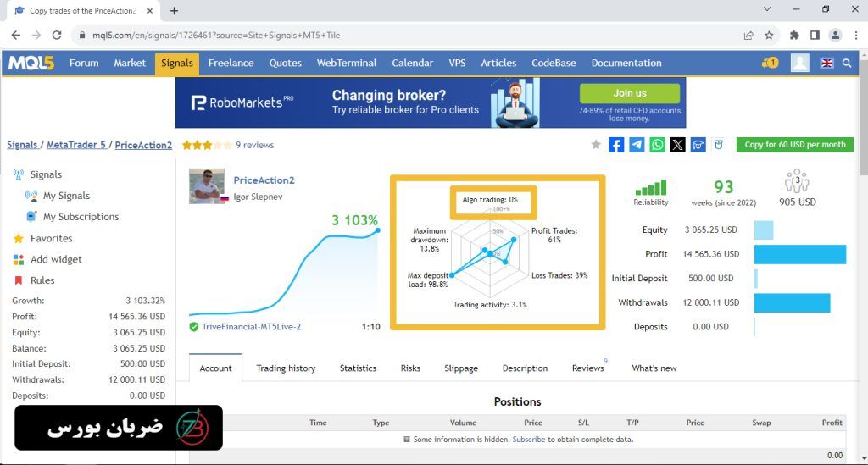Share the signal via Telegram icon
The height and width of the screenshot is (465, 868).
tap(637, 145)
